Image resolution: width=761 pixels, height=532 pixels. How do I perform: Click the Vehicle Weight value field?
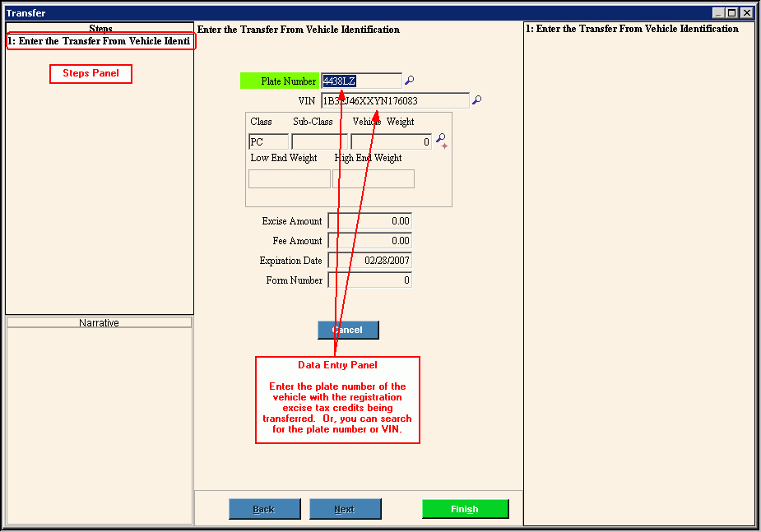(391, 141)
